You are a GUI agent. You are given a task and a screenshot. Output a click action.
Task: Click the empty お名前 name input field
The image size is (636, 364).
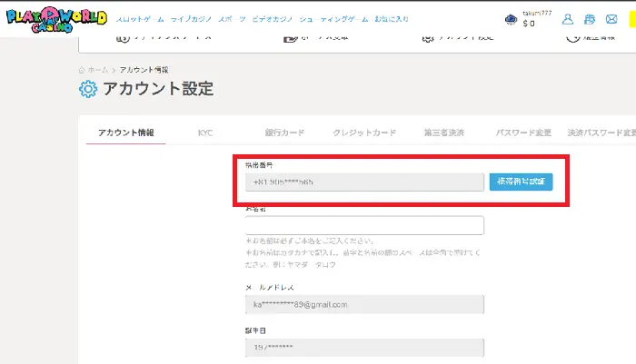[363, 226]
